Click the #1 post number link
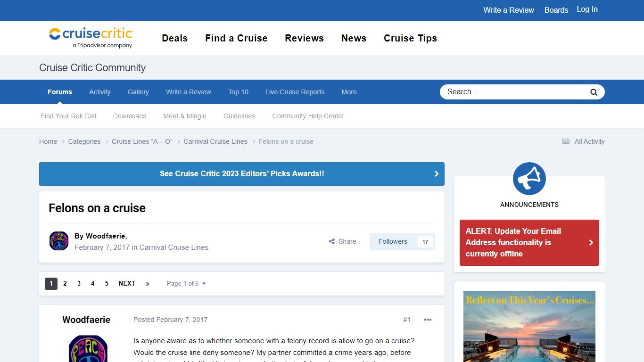Viewport: 644px width, 362px height. pyautogui.click(x=407, y=320)
